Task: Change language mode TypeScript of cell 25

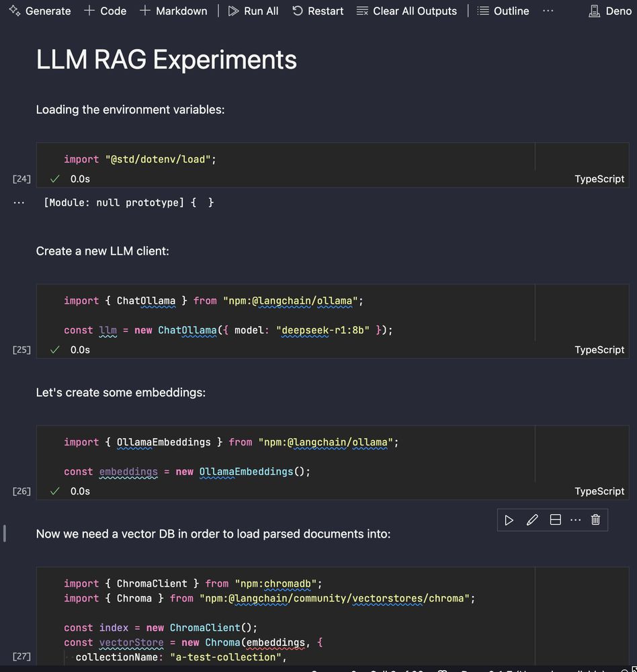Action: click(599, 349)
